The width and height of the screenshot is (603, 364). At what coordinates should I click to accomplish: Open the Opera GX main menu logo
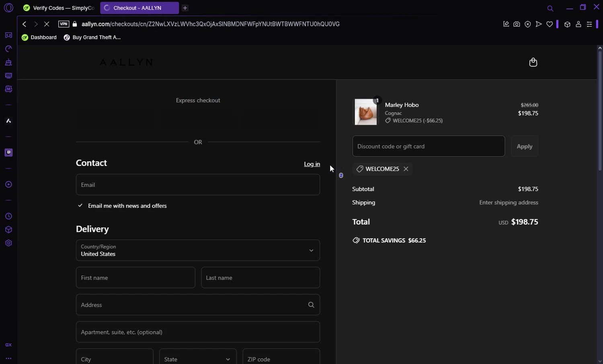point(8,8)
